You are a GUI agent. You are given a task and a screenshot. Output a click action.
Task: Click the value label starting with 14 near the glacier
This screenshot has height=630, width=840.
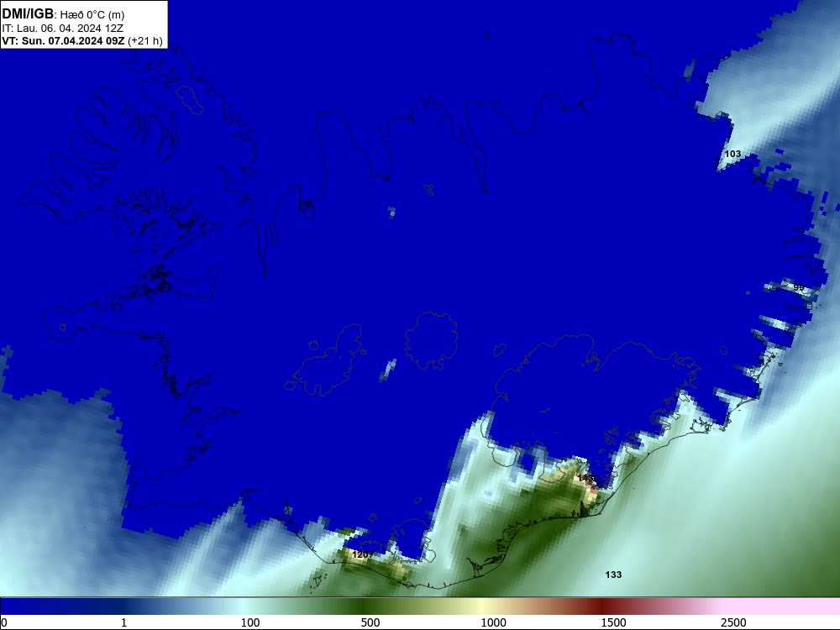tap(588, 478)
